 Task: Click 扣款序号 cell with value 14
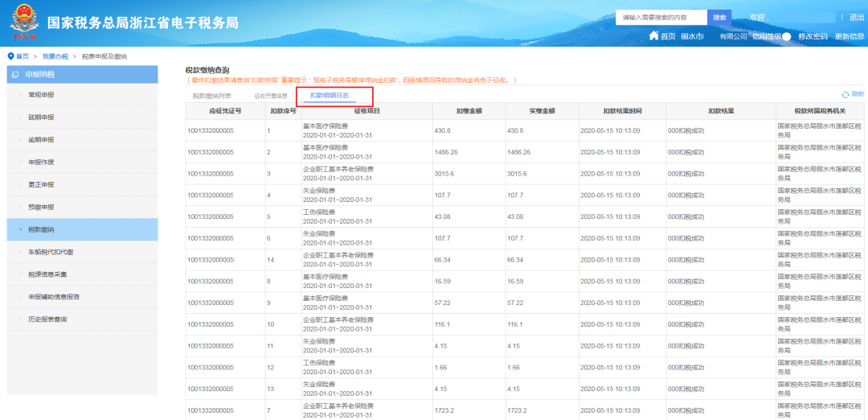point(283,259)
